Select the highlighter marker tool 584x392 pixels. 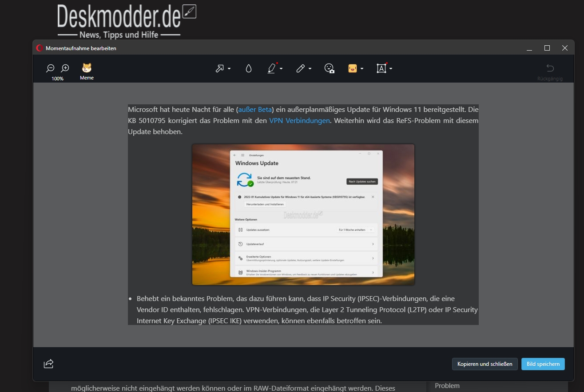271,68
